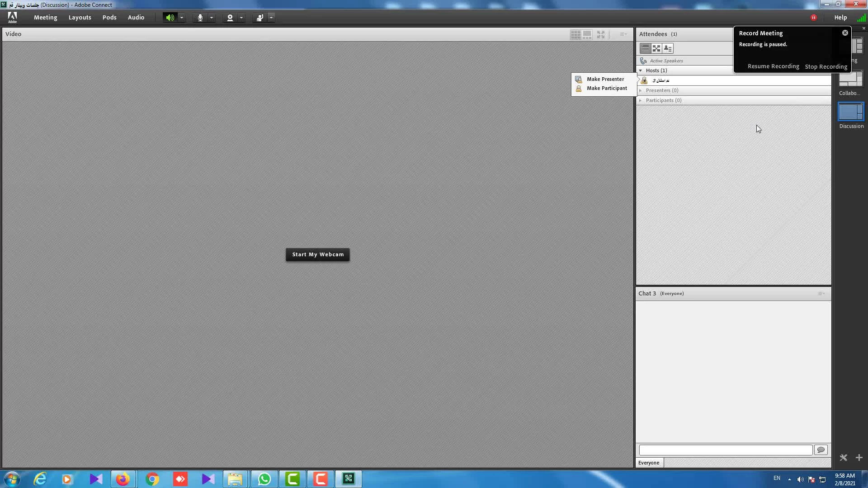Screen dimensions: 868x488
Task: Toggle the green speaker audio icon
Action: click(x=170, y=18)
